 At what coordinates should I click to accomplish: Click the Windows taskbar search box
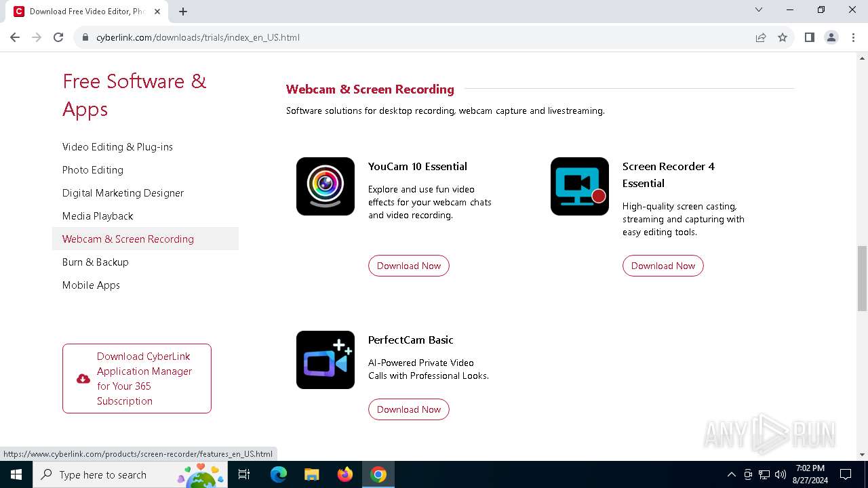(129, 474)
